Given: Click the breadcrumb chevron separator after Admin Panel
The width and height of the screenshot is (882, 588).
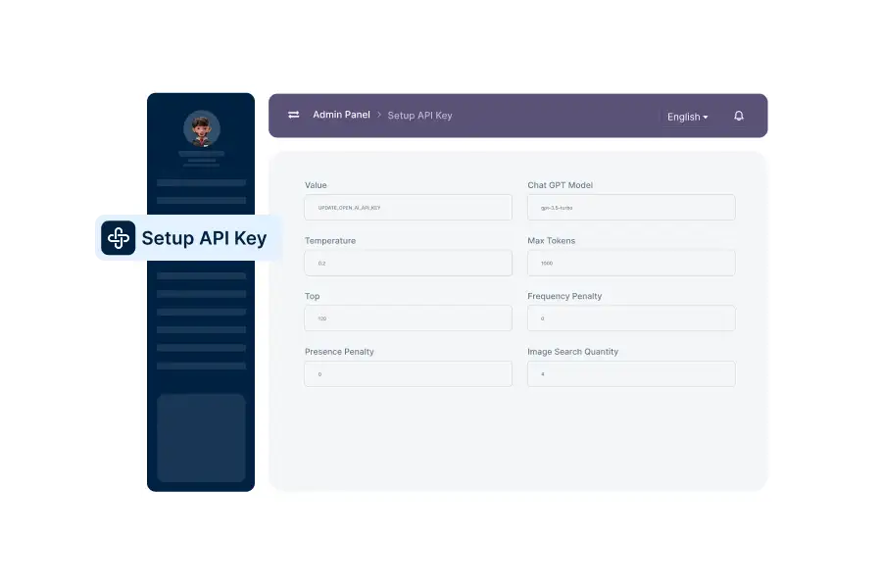Looking at the screenshot, I should coord(379,116).
